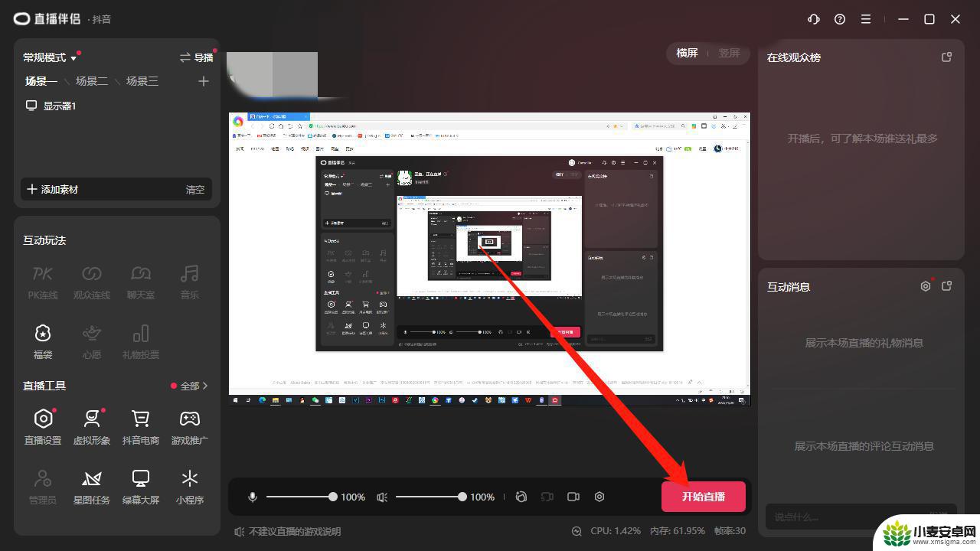The width and height of the screenshot is (980, 551).
Task: Click the 导播 director switch button
Action: pos(196,57)
